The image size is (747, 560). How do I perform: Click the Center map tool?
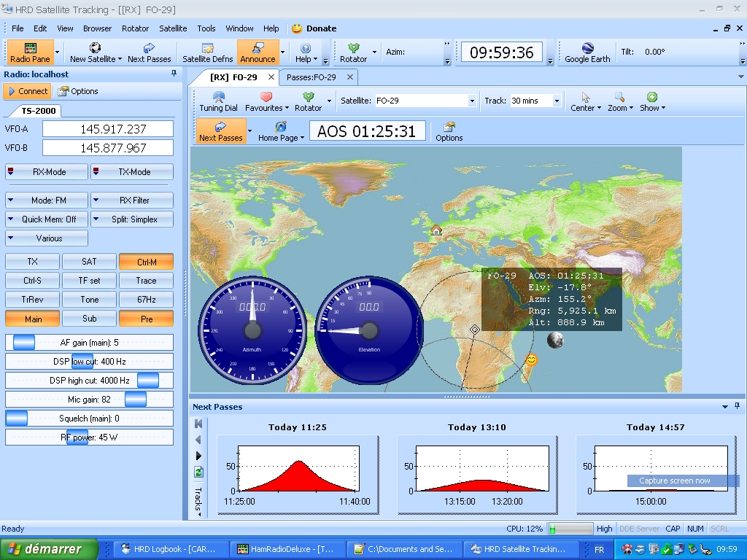click(586, 101)
